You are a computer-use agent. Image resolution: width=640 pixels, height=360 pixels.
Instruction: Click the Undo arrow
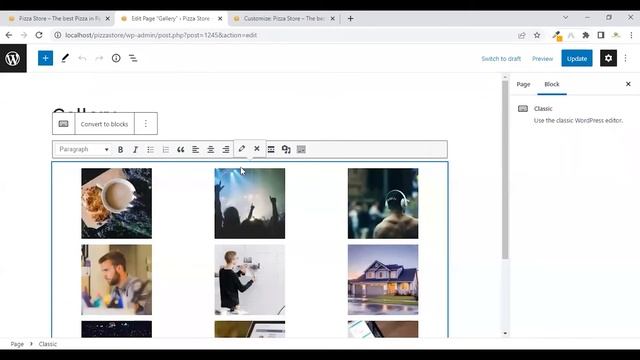tap(82, 58)
